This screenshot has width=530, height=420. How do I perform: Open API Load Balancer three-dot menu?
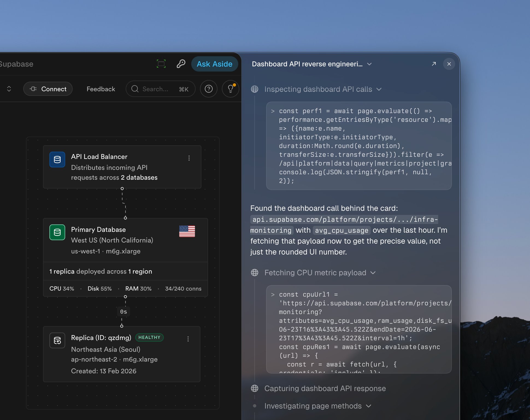(189, 158)
